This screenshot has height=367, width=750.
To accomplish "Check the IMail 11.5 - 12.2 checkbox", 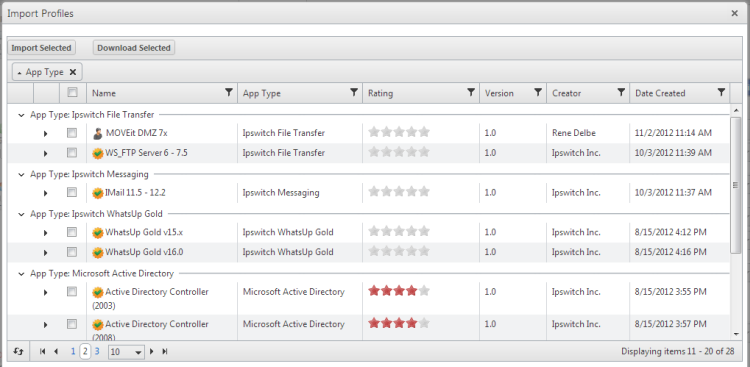I will (x=72, y=192).
